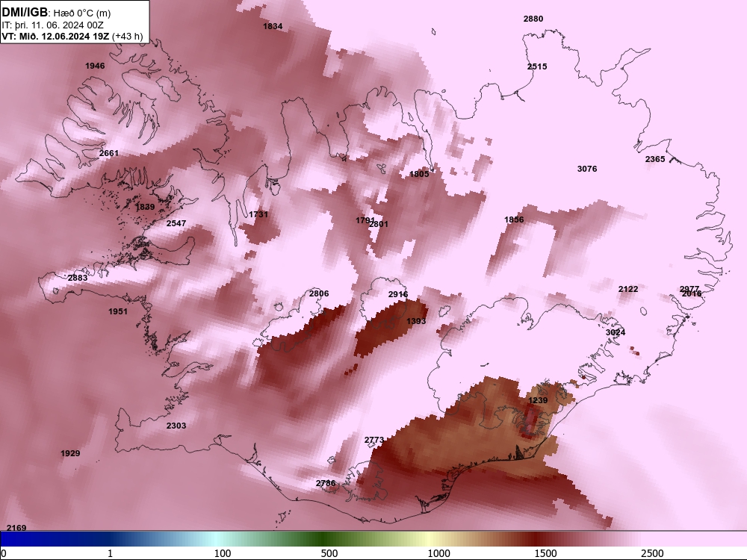Viewport: 747px width, 560px height.
Task: Click the map value 2786
Action: pos(326,483)
